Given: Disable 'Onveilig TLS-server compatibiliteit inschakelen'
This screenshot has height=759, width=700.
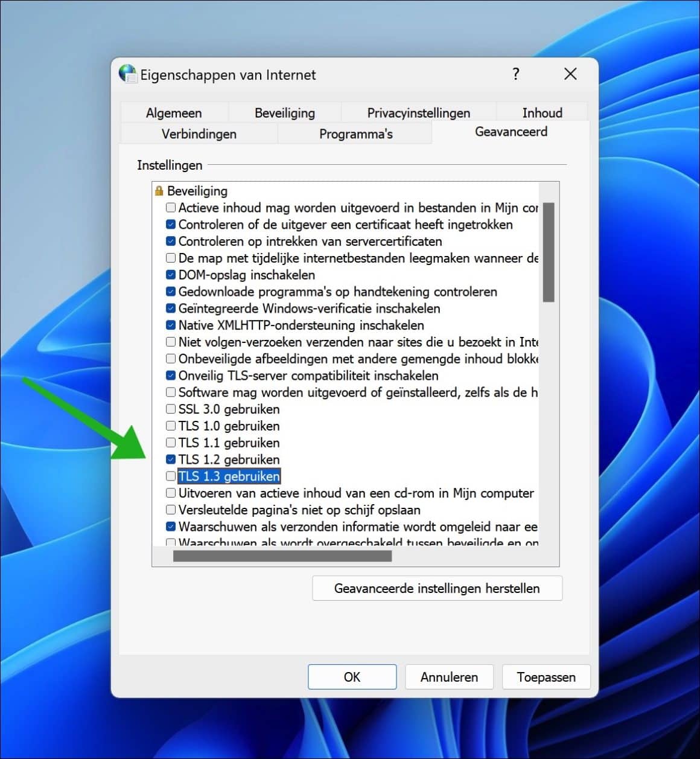Looking at the screenshot, I should (x=171, y=375).
